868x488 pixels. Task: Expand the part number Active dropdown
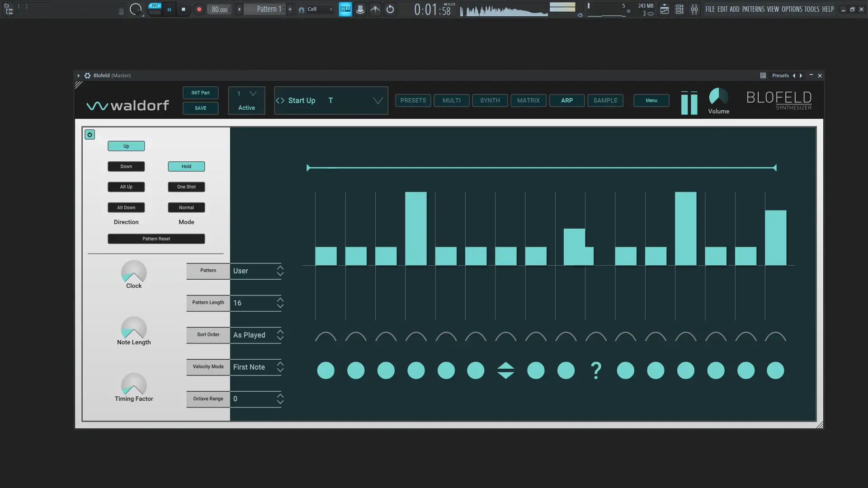click(253, 94)
